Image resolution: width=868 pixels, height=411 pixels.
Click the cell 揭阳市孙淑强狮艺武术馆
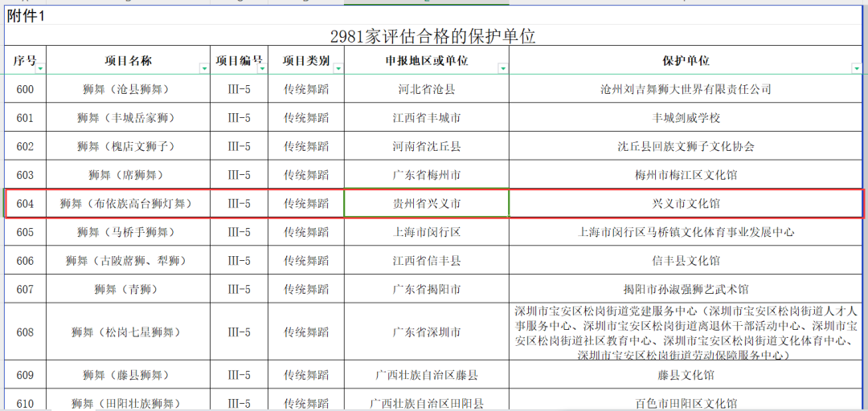[686, 289]
